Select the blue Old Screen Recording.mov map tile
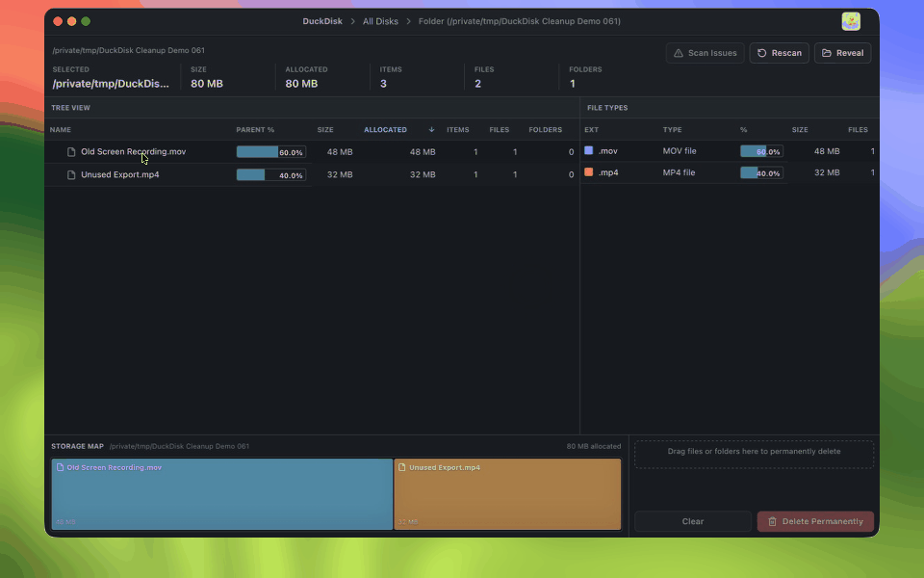The height and width of the screenshot is (578, 924). [222, 494]
